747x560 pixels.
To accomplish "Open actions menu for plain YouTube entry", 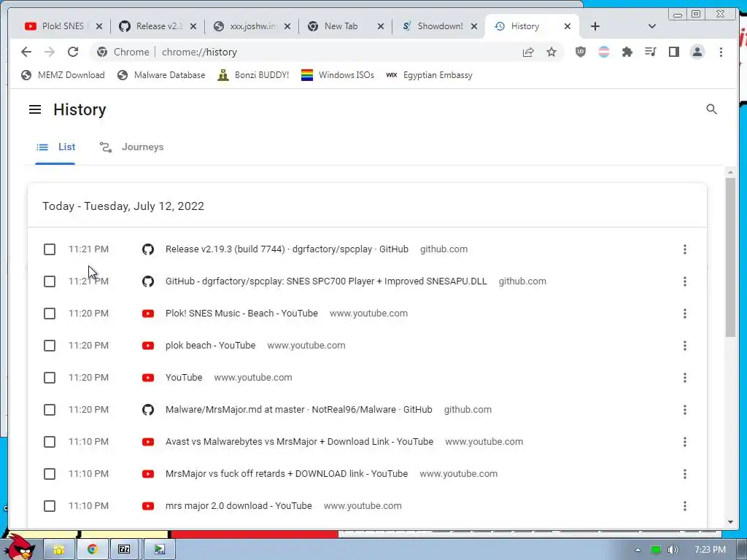I will tap(684, 378).
